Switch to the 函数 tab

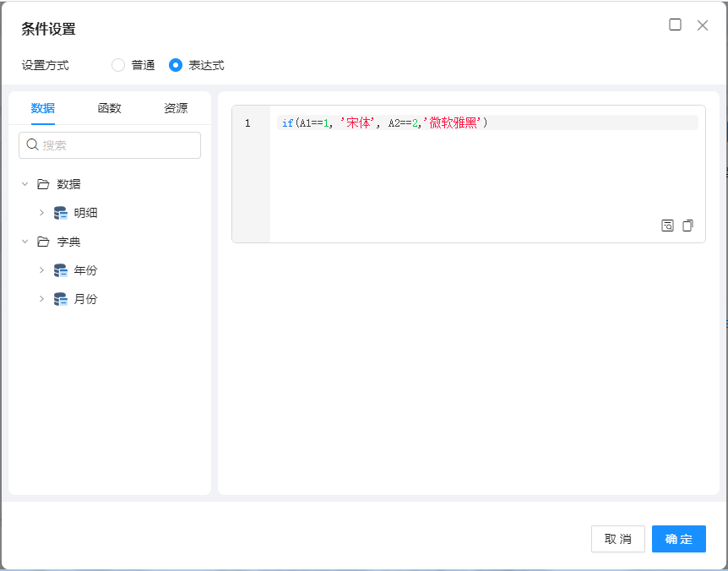pyautogui.click(x=110, y=108)
